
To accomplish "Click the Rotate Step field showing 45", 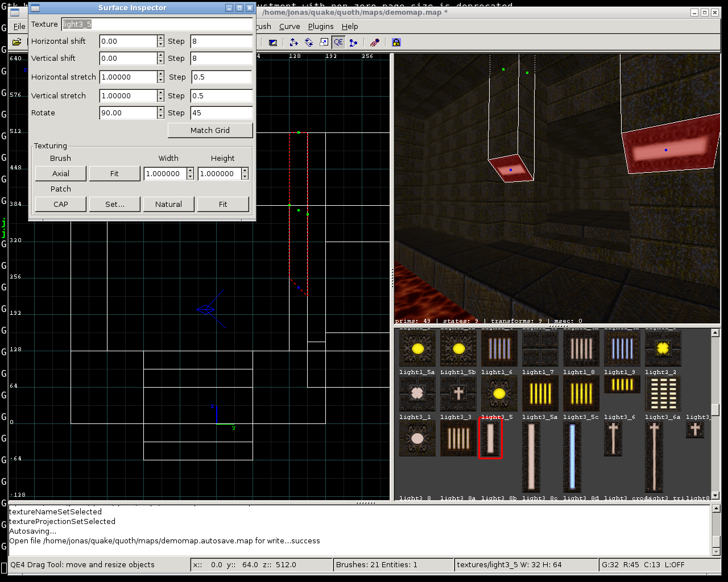I will point(221,113).
